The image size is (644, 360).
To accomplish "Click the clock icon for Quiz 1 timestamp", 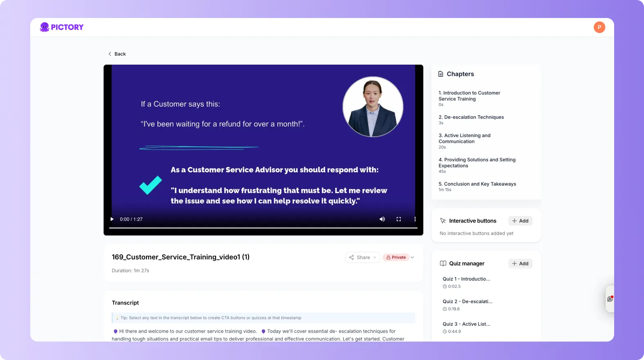I will [444, 286].
